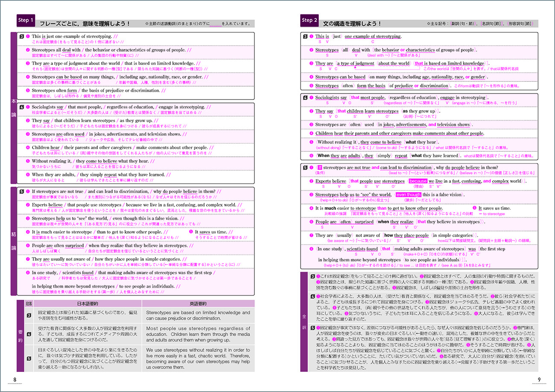This screenshot has height=392, width=555.
Task: Click the highlighted 'because' box in Step 2
Action: 418,181
